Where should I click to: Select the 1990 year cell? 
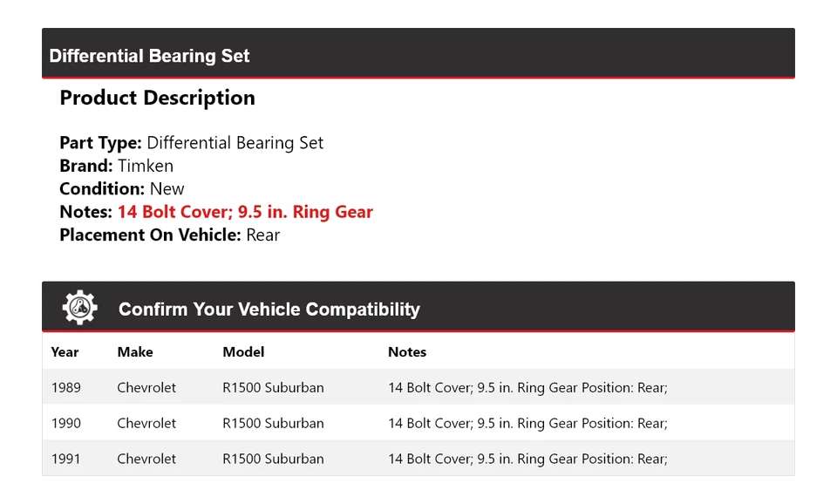(65, 423)
